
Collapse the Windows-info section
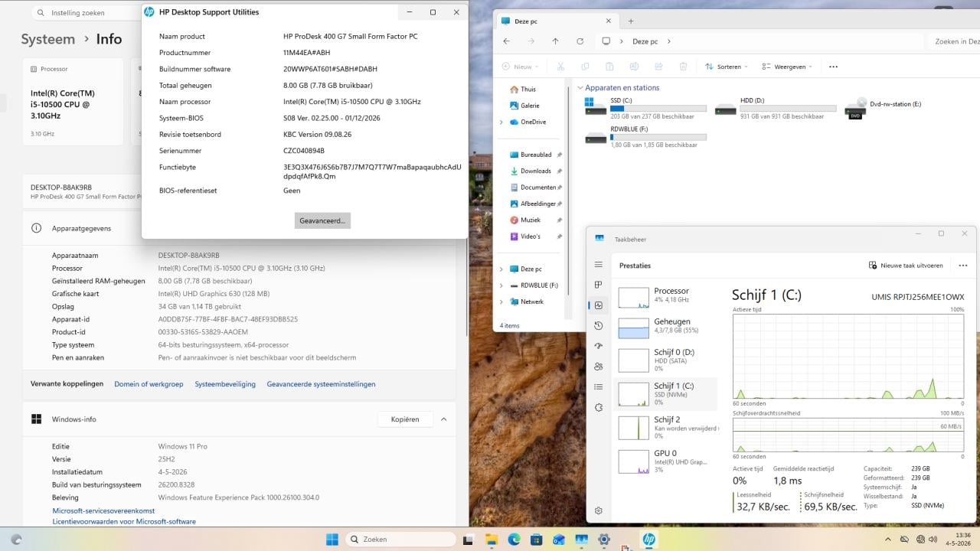click(443, 419)
